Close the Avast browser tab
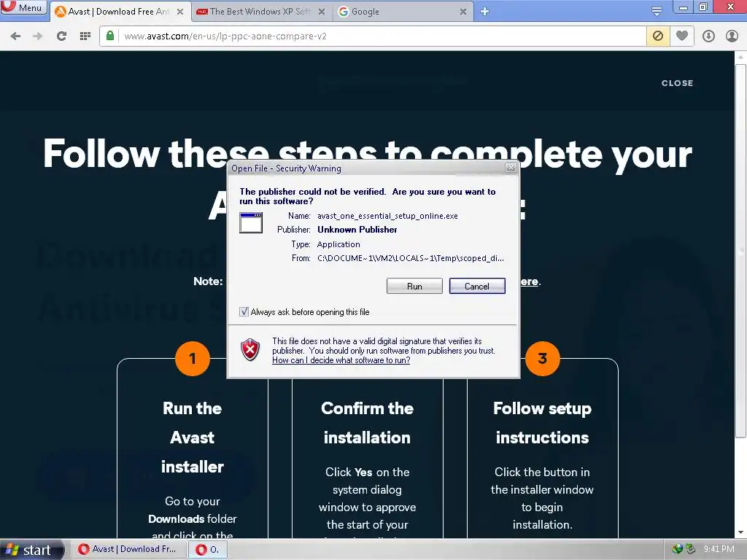747x560 pixels. (180, 12)
